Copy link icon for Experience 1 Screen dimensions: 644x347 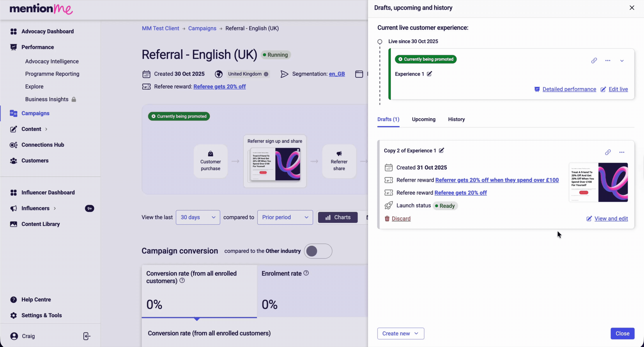coord(594,60)
